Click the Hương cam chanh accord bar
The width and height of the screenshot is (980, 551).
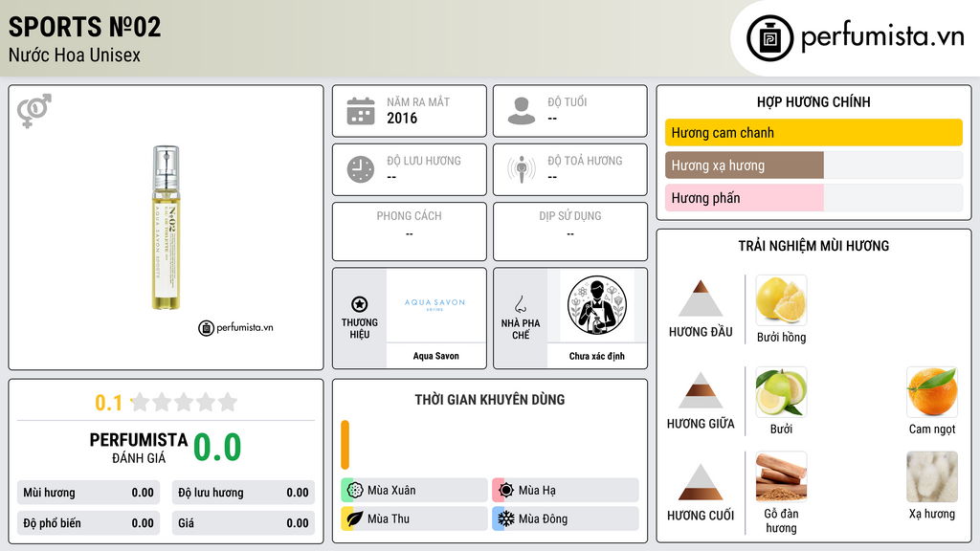click(813, 132)
